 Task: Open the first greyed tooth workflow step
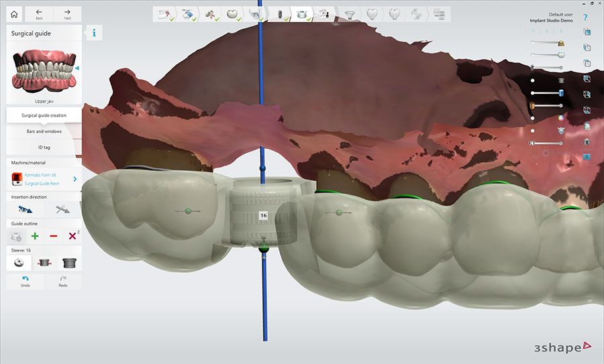click(372, 15)
